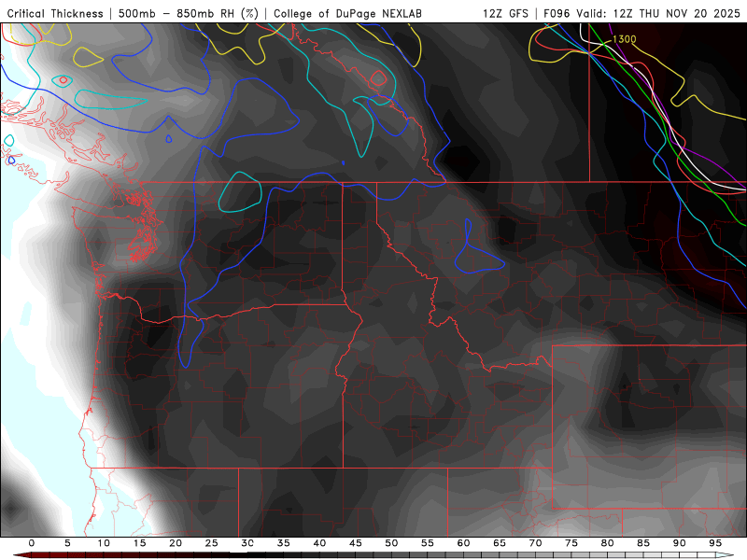Click the colorbar value '75'
747x560 pixels.
click(x=571, y=543)
